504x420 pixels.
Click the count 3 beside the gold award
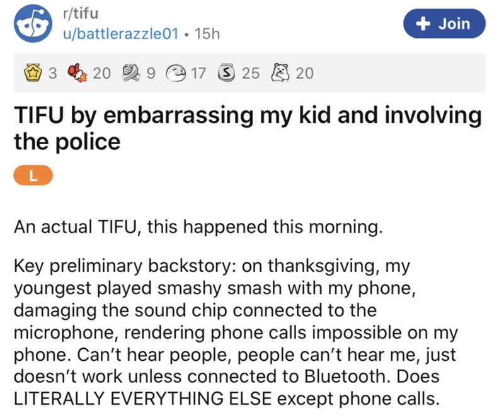click(53, 74)
